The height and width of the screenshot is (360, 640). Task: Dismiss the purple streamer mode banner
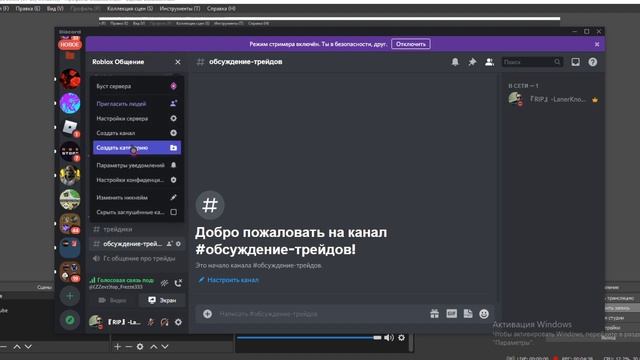point(597,44)
